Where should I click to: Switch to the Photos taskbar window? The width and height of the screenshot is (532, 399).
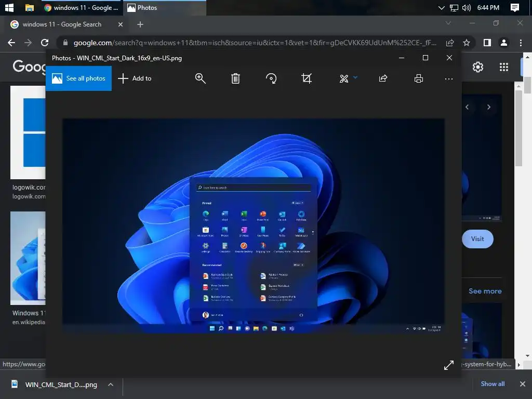165,7
